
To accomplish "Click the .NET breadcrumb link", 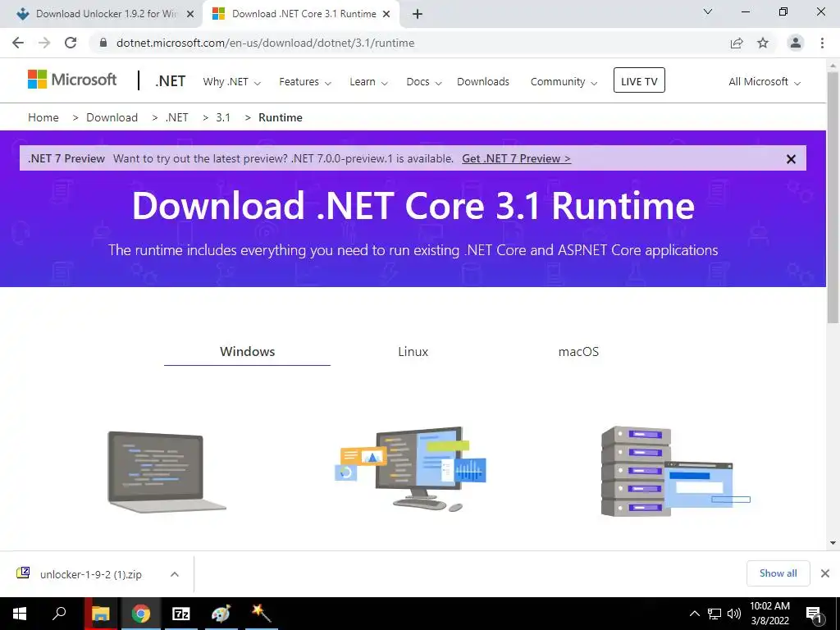I will (177, 117).
